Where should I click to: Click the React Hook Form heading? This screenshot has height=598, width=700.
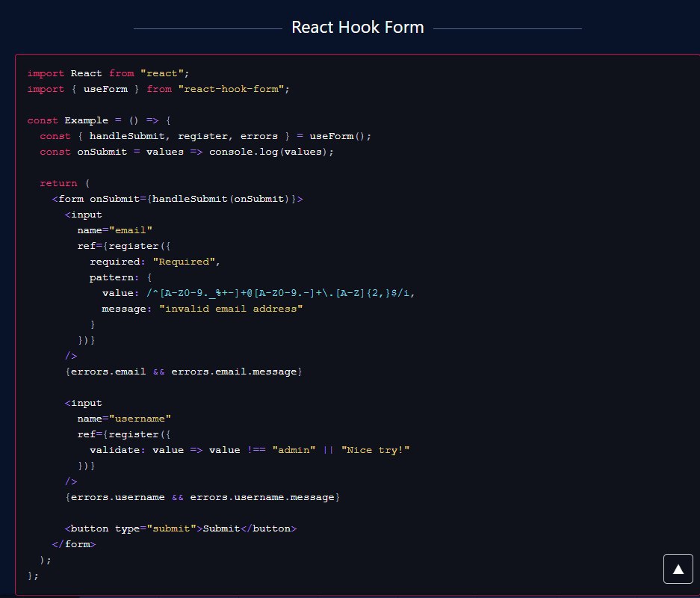(x=358, y=27)
